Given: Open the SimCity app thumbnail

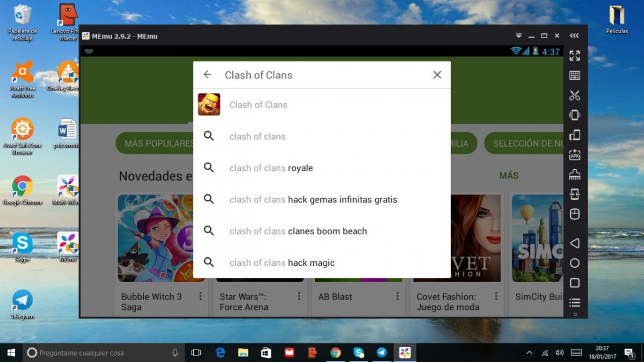Looking at the screenshot, I should (537, 238).
